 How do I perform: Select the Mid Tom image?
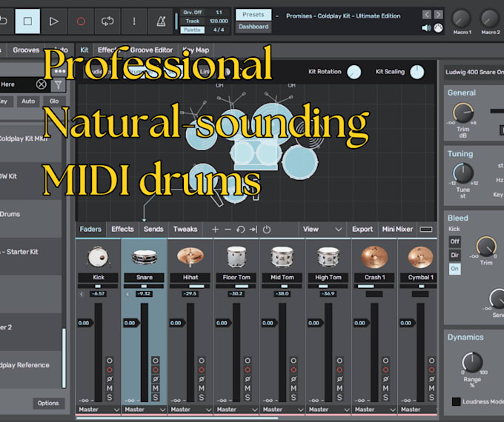[282, 257]
